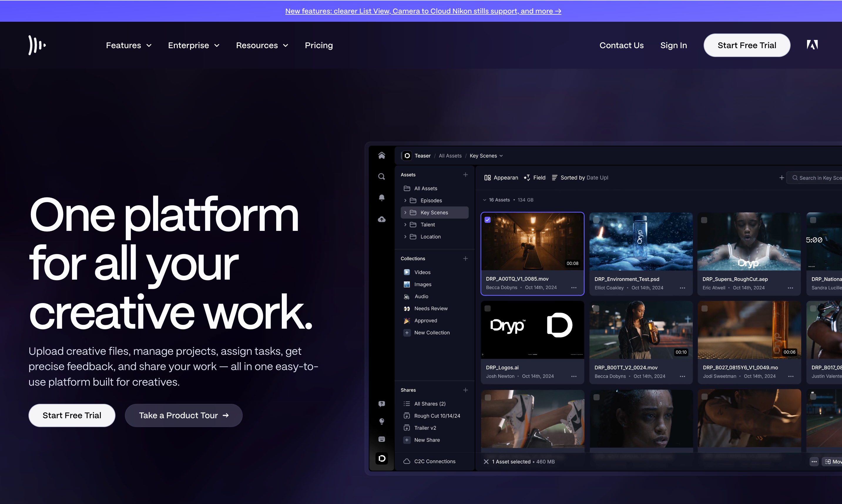
Task: Click the Take a Product Tour button
Action: pos(183,415)
